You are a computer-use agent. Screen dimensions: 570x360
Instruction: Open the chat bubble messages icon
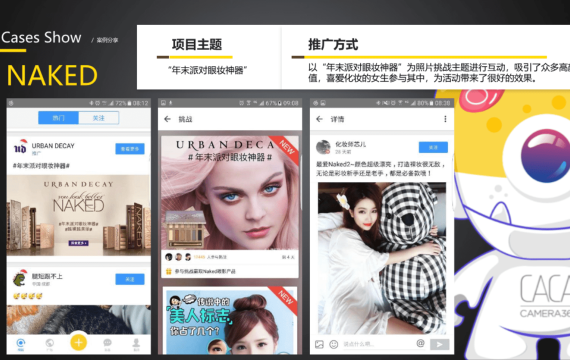[x=107, y=344]
